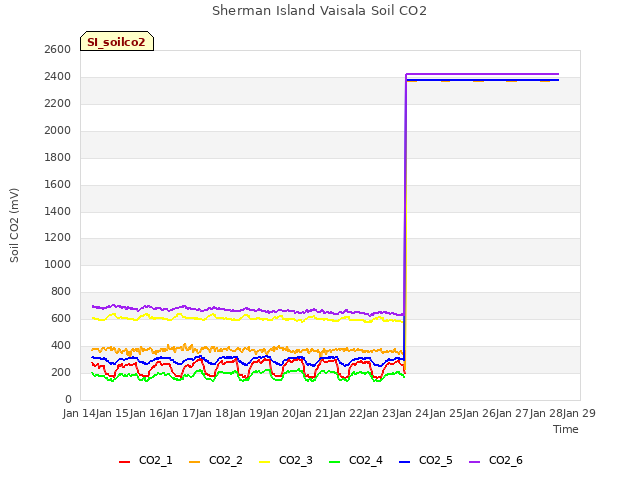
Task: Click the purple CO2_6 legend swatch
Action: click(x=475, y=462)
